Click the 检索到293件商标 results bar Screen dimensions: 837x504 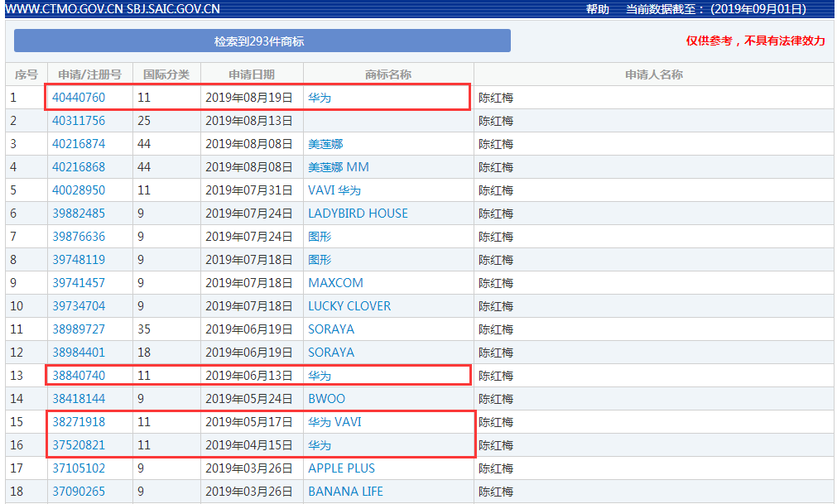[x=262, y=41]
